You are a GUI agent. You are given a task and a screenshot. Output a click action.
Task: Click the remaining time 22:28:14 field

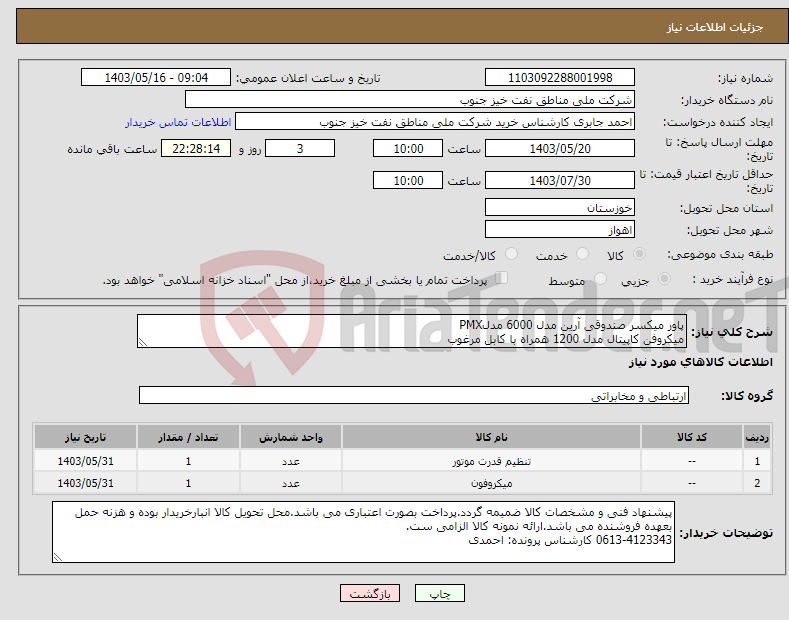click(196, 148)
